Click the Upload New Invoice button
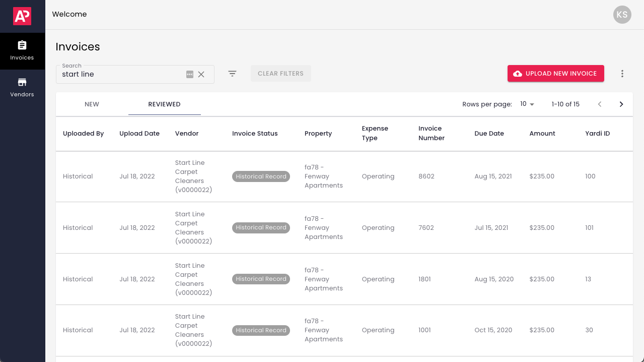Viewport: 644px width, 362px height. (x=555, y=74)
